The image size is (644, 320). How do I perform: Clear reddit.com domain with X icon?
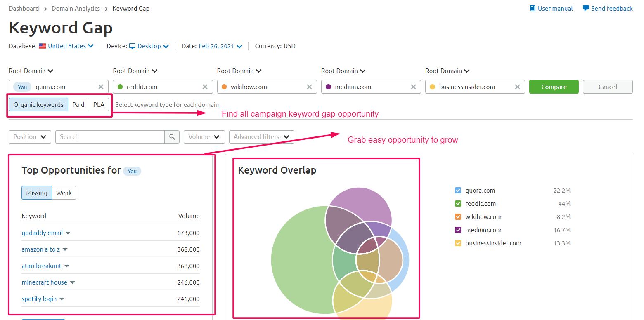tap(205, 87)
